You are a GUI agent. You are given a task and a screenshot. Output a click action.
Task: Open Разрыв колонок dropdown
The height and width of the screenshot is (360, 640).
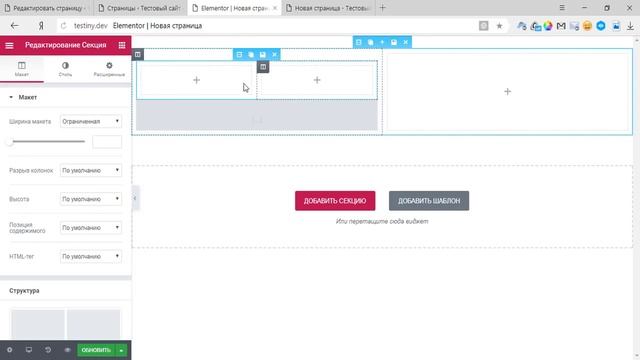click(91, 170)
